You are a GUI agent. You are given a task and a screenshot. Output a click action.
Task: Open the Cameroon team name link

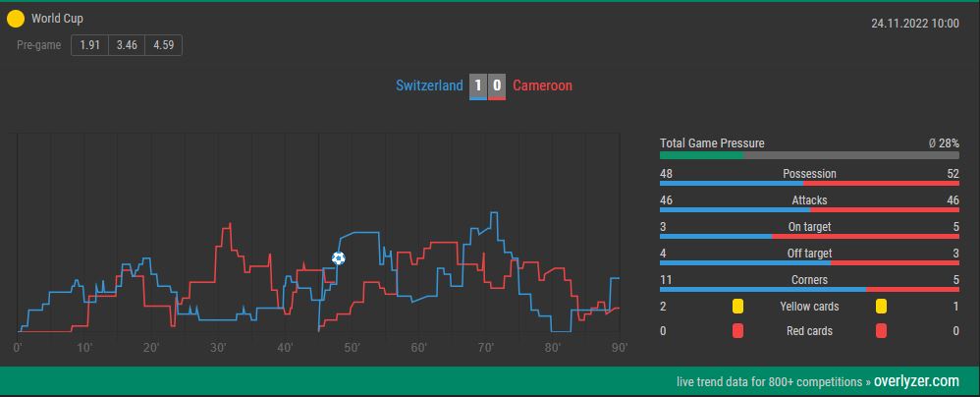click(542, 85)
